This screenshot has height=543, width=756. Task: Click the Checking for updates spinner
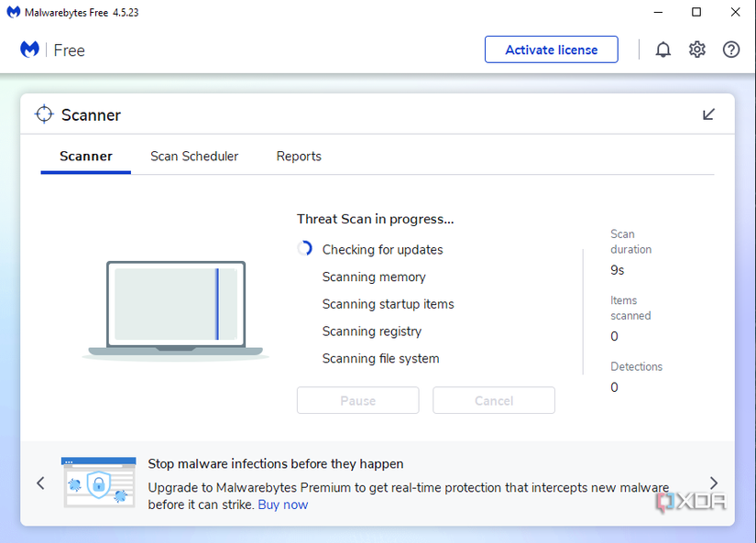305,249
